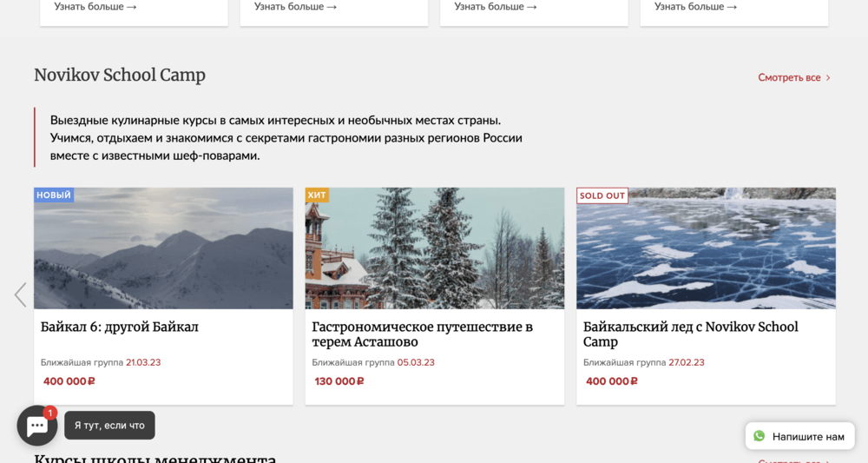This screenshot has height=463, width=868.
Task: Click the fourth Узнать больше link
Action: pos(695,7)
